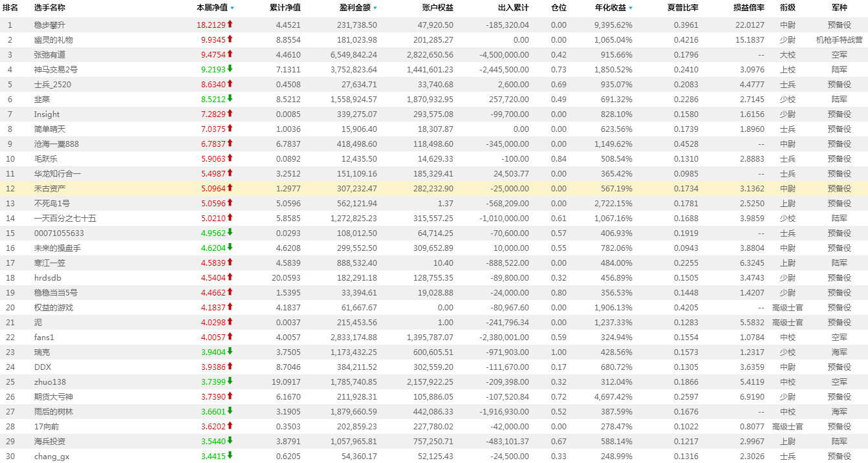Click the 仓位 column header

tap(559, 8)
